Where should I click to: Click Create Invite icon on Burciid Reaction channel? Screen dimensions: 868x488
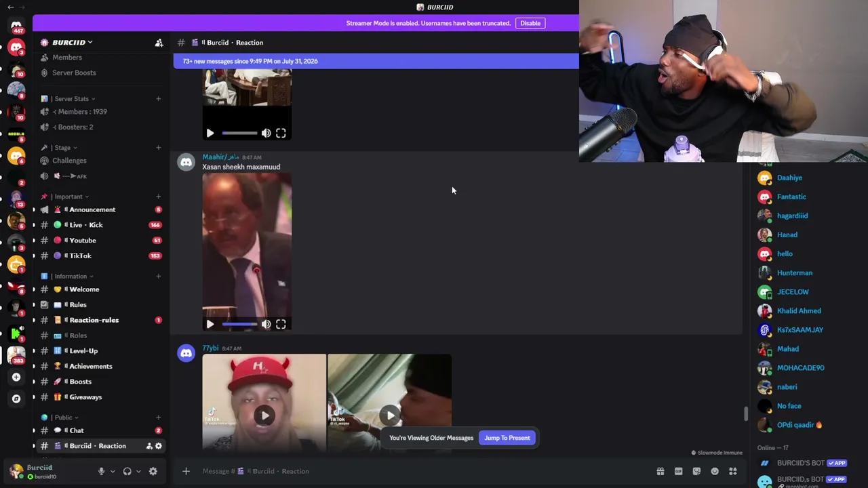pyautogui.click(x=149, y=446)
